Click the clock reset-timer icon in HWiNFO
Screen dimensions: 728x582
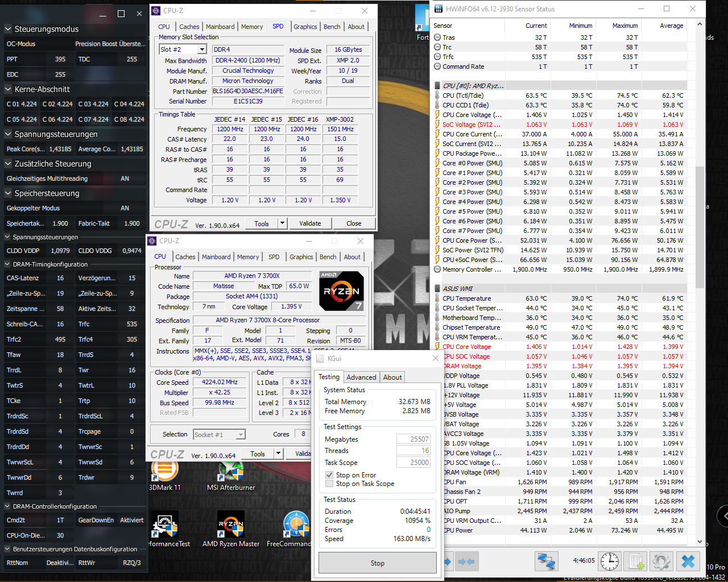[x=610, y=562]
